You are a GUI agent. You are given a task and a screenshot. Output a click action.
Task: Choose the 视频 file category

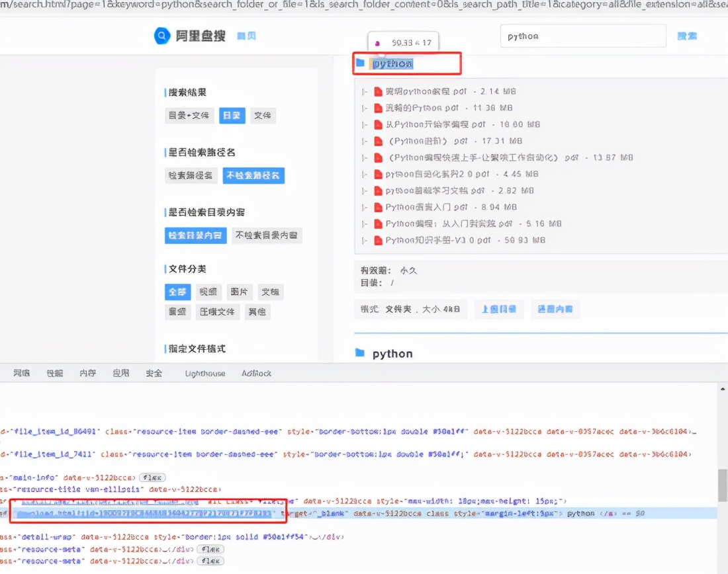pyautogui.click(x=208, y=292)
